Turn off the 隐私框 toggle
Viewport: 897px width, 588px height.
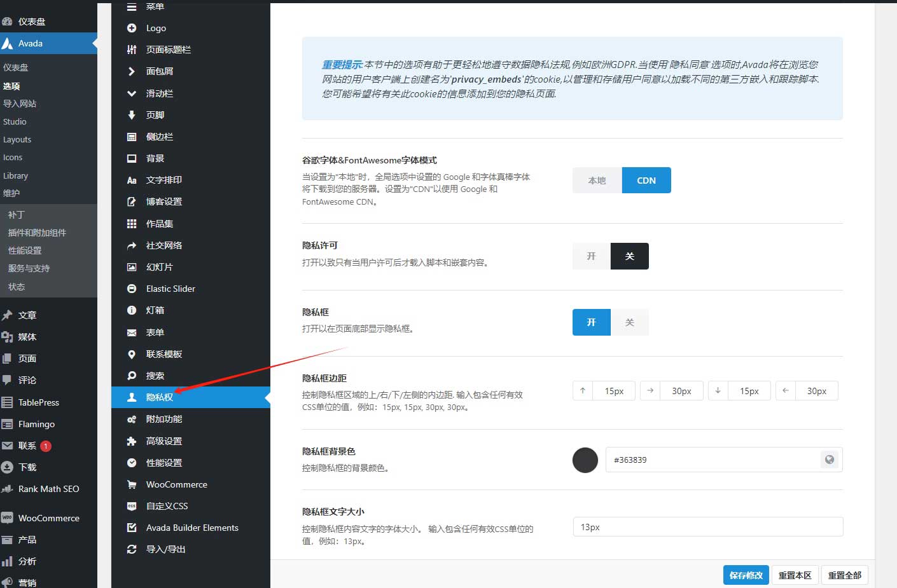click(630, 322)
